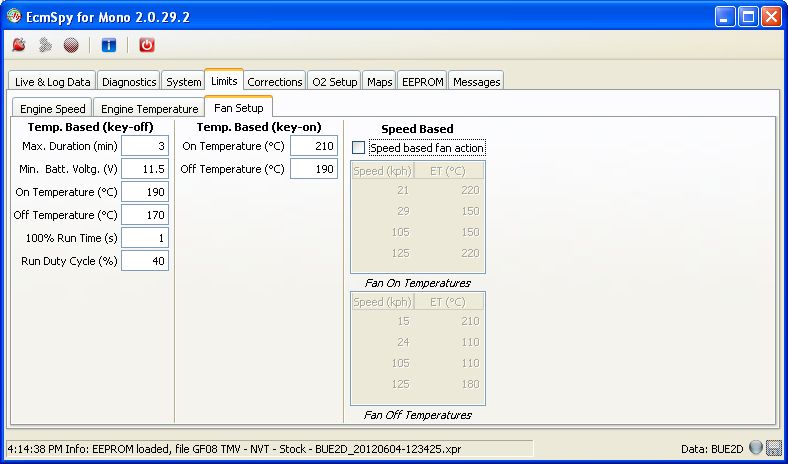Click the Run Duty Cycle (%) field
This screenshot has height=464, width=788.
[x=145, y=261]
